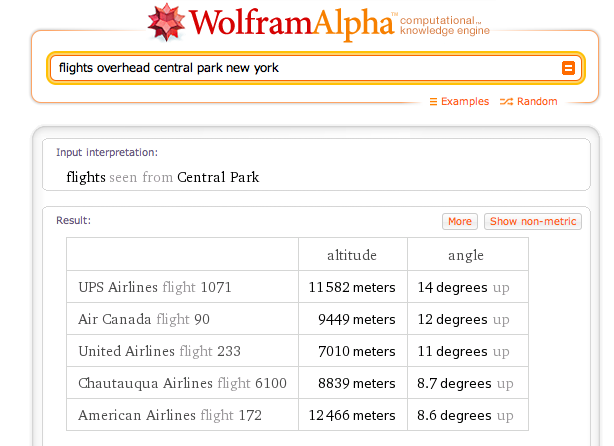Viewport: 614px width, 446px height.
Task: Click Show non-metric button
Action: click(x=533, y=221)
